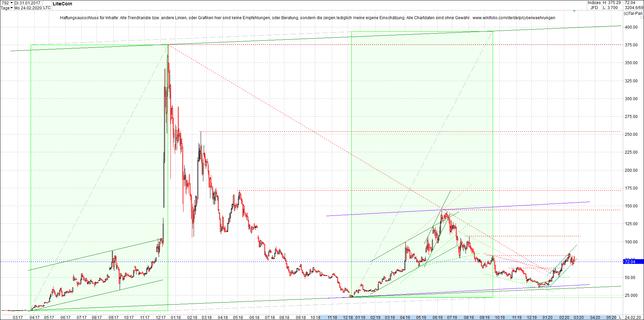
Task: Click the "375.00" level on the price scale
Action: click(x=631, y=44)
